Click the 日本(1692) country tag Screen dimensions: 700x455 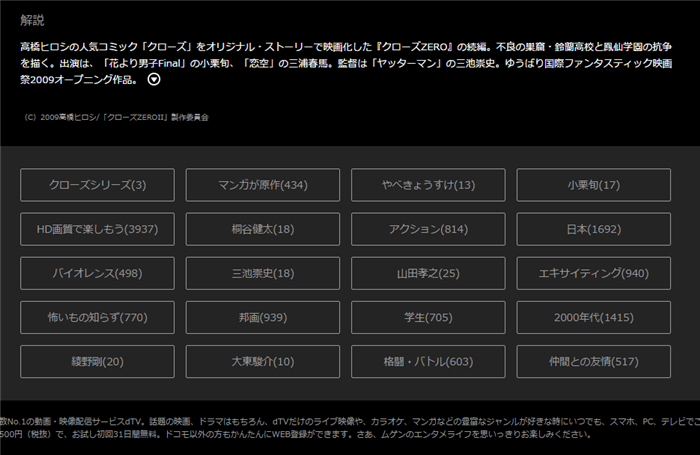point(593,229)
